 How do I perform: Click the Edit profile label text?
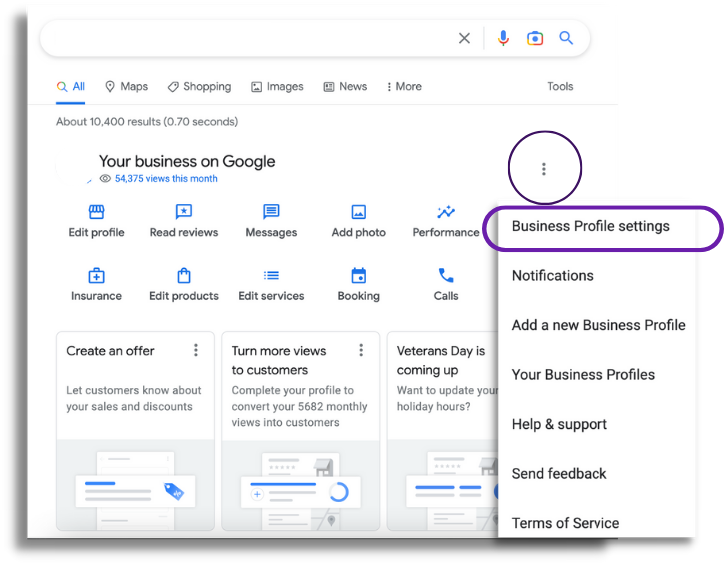point(96,232)
